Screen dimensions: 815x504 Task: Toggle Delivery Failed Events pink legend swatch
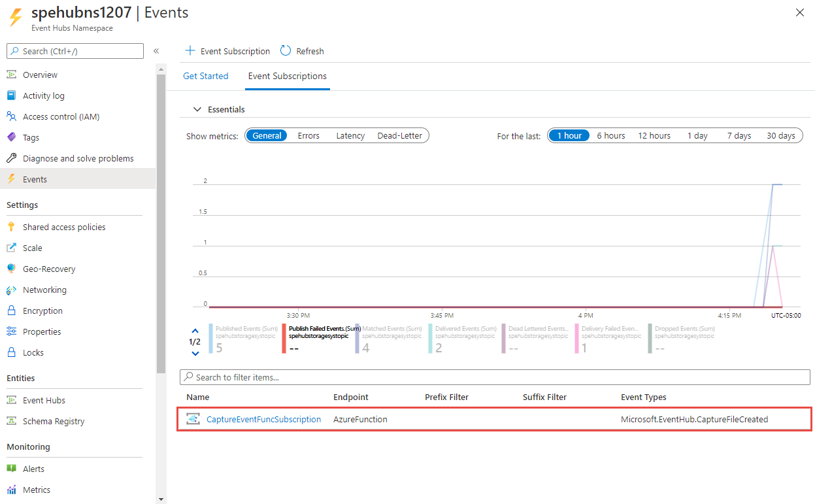point(577,339)
